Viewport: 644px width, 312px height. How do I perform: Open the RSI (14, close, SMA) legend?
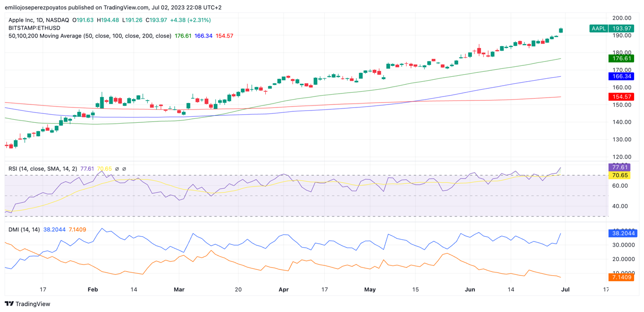[x=43, y=169]
